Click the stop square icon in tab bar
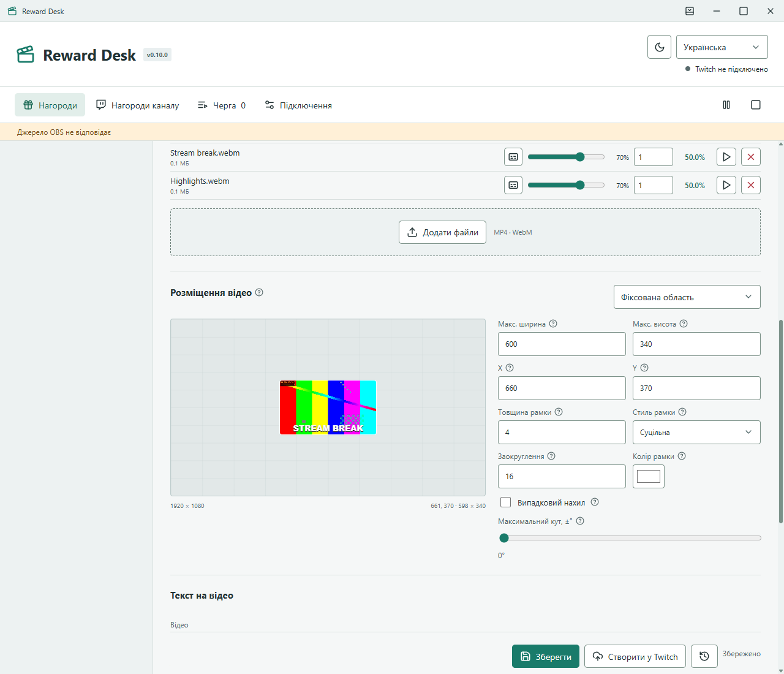This screenshot has width=784, height=674. tap(756, 105)
